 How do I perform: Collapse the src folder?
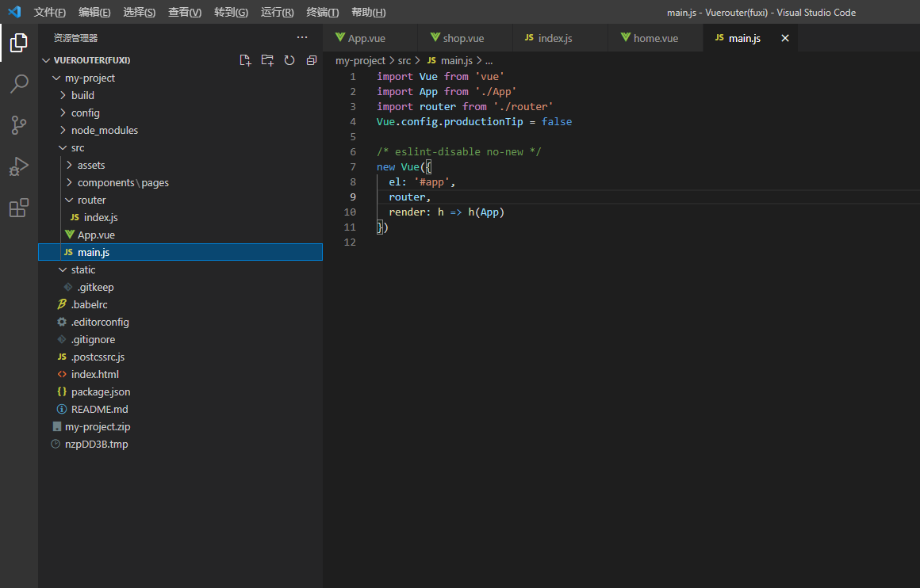coord(180,147)
